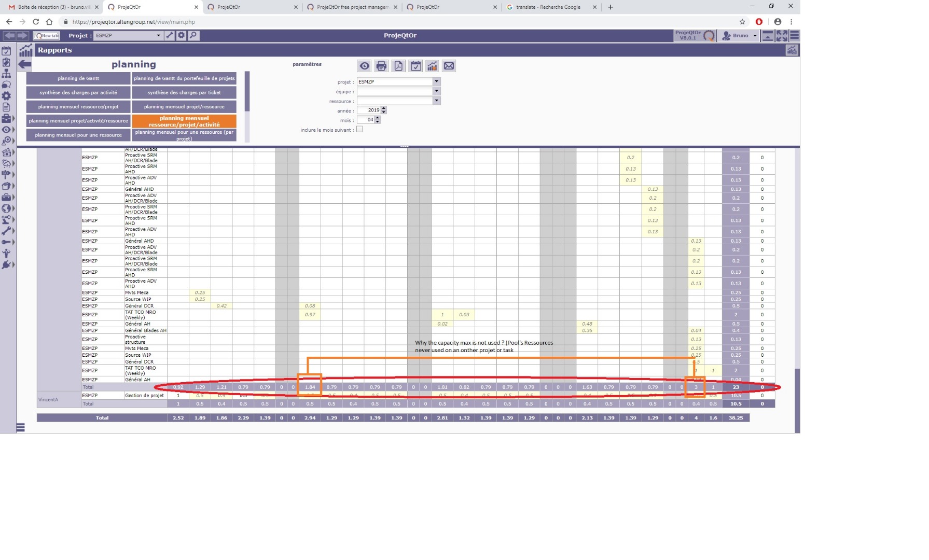Click the wrench icon beside project selector
This screenshot has width=929, height=560.
pyautogui.click(x=170, y=35)
